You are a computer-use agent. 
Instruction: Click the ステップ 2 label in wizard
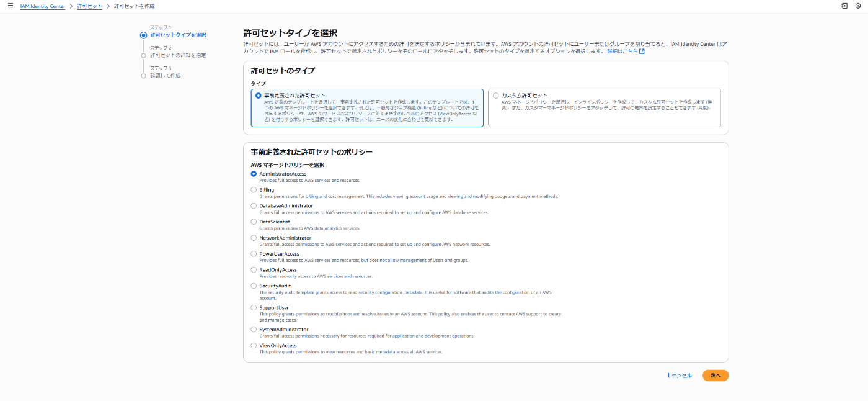pos(161,48)
